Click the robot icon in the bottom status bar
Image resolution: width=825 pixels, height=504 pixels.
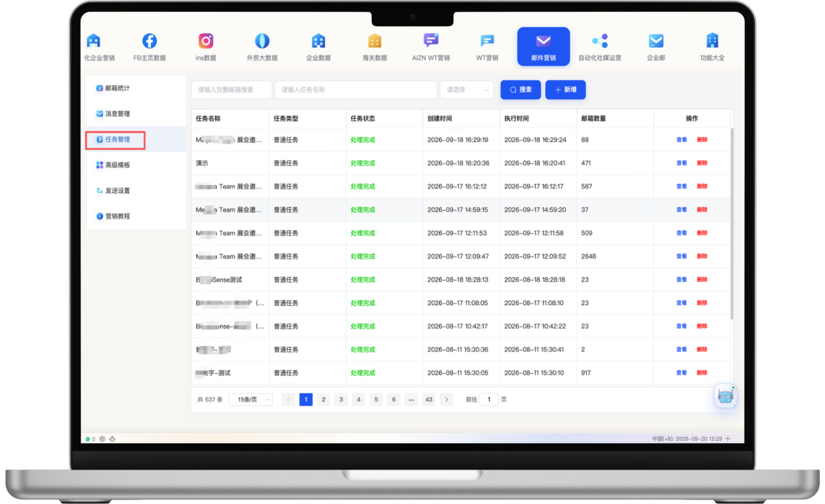click(112, 439)
